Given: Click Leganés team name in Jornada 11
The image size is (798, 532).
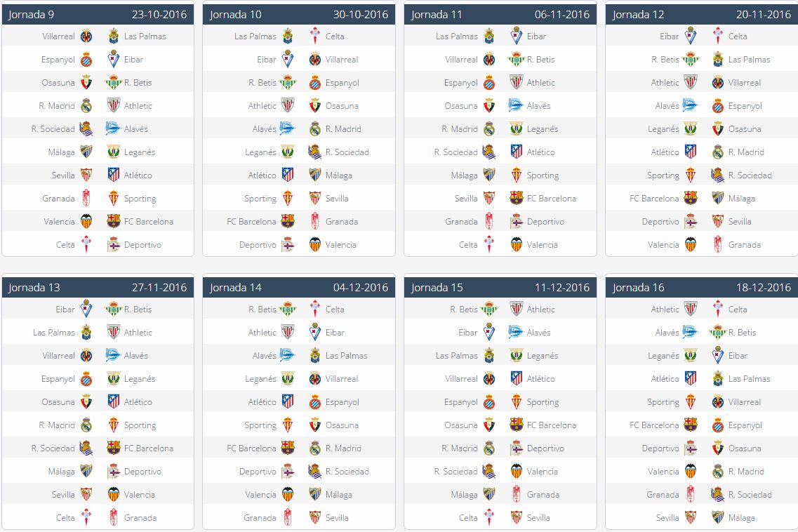Looking at the screenshot, I should point(543,129).
